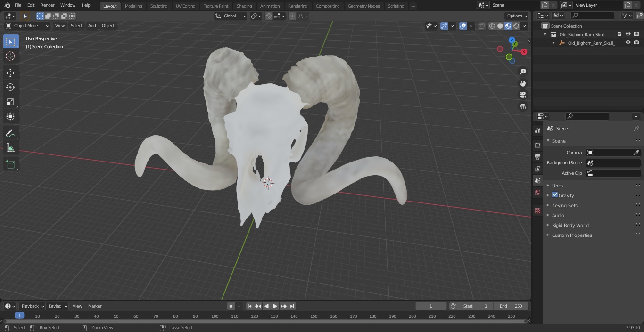
Task: Jump to the timeline end frame
Action: (292, 306)
